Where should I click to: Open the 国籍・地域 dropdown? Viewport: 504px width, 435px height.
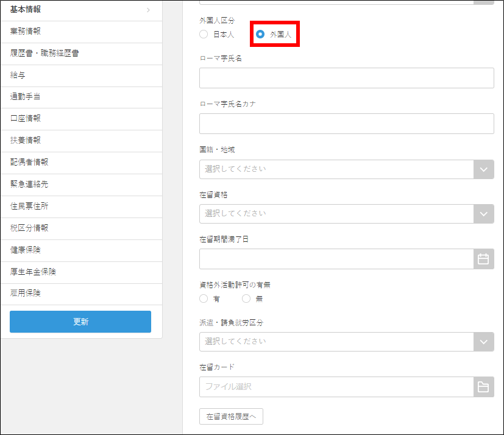coord(346,169)
